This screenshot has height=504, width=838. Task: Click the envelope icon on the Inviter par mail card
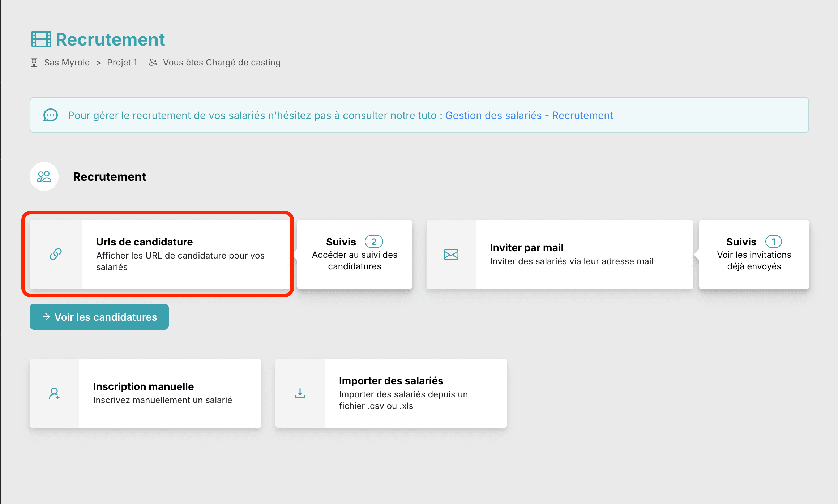[451, 255]
